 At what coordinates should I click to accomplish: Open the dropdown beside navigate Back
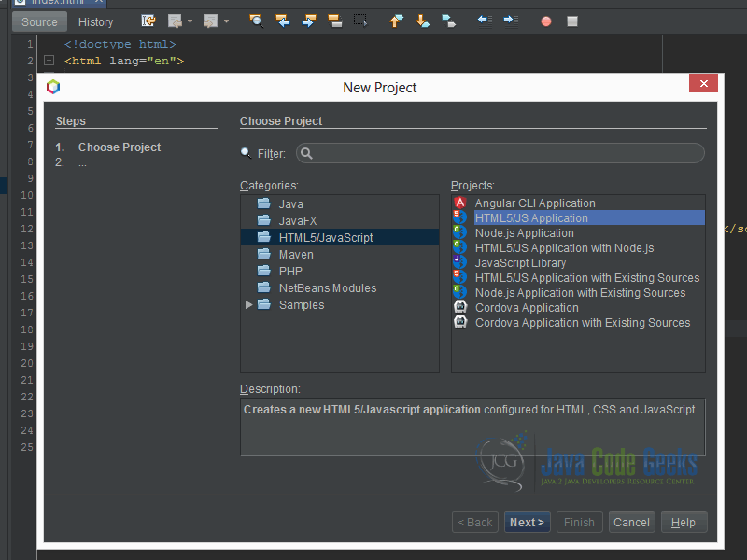tap(190, 21)
